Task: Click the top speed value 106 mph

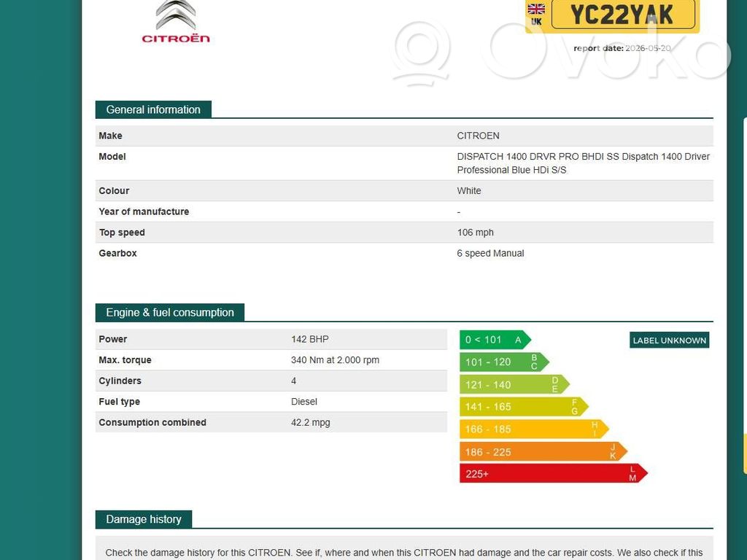Action: [x=475, y=233]
